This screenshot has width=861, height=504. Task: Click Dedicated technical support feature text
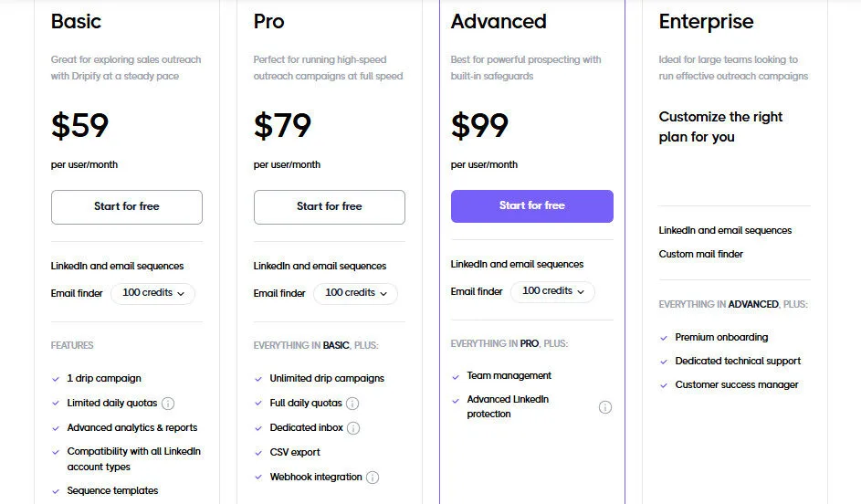point(738,361)
